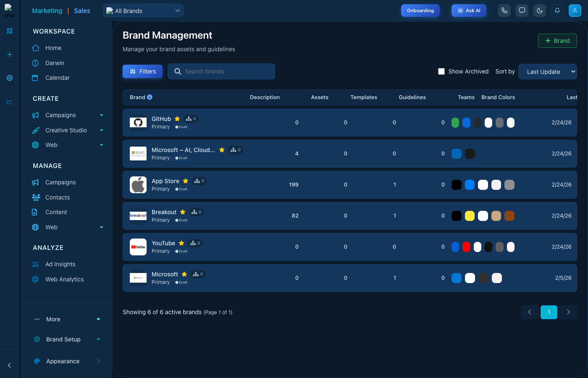588x378 pixels.
Task: Toggle favorite star for App Store brand
Action: pyautogui.click(x=185, y=181)
